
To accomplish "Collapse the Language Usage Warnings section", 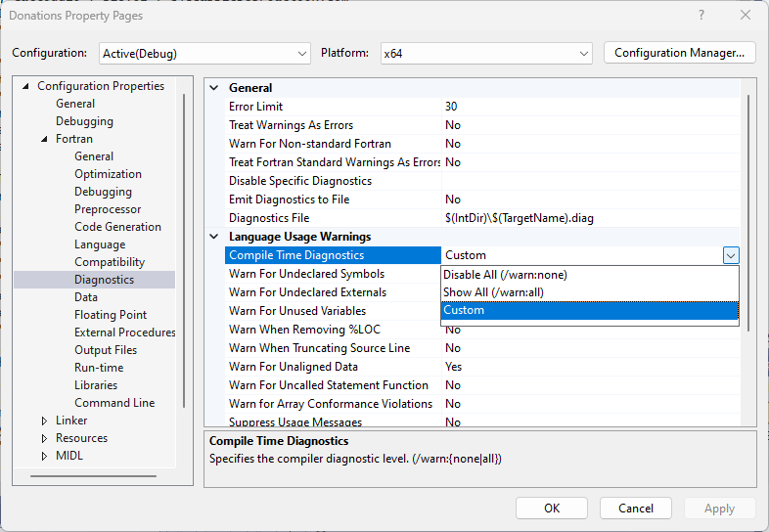I will [214, 237].
